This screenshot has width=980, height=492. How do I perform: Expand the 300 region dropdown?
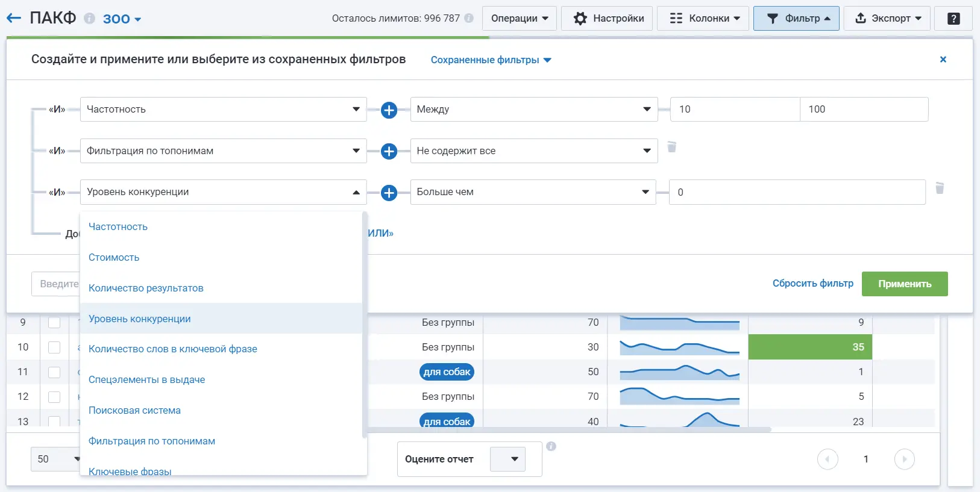pyautogui.click(x=122, y=19)
